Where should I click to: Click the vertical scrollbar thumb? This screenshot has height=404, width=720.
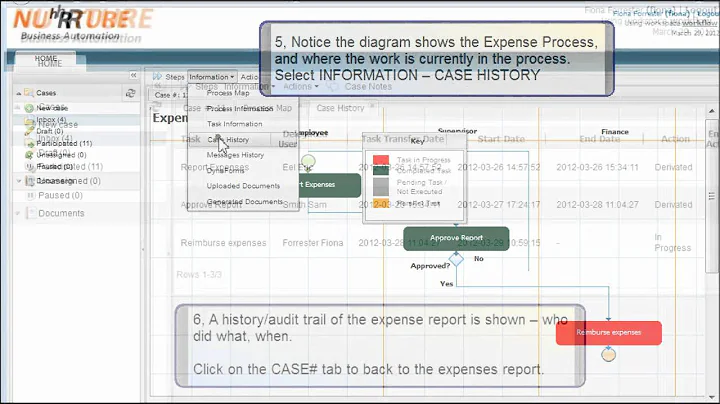[712, 196]
